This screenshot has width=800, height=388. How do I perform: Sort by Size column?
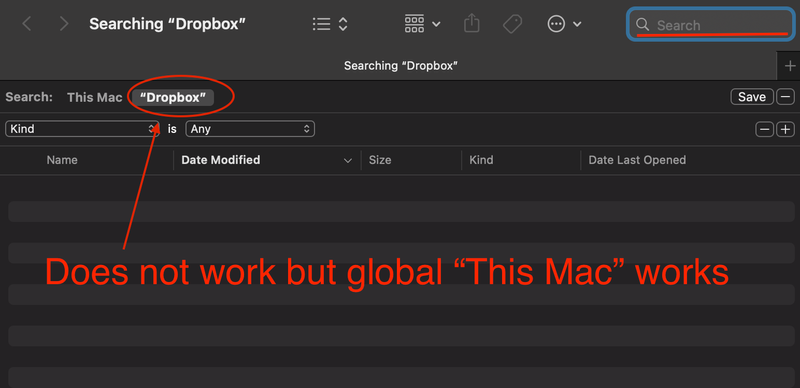click(380, 160)
